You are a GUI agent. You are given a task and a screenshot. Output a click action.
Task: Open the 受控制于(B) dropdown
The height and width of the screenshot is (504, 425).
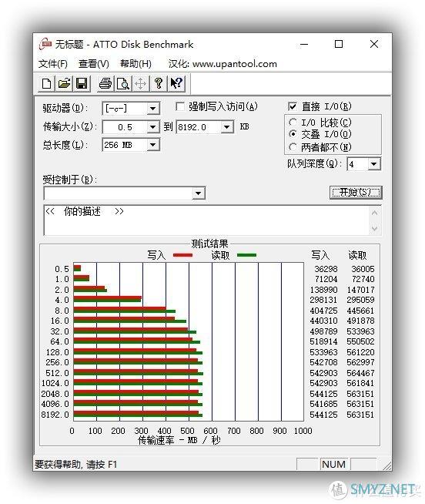pyautogui.click(x=198, y=193)
